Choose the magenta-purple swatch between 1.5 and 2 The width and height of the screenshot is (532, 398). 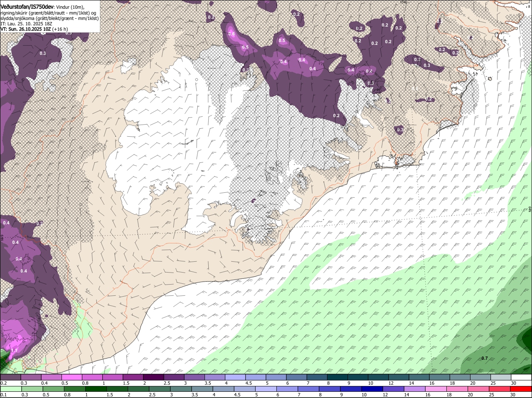click(x=133, y=377)
